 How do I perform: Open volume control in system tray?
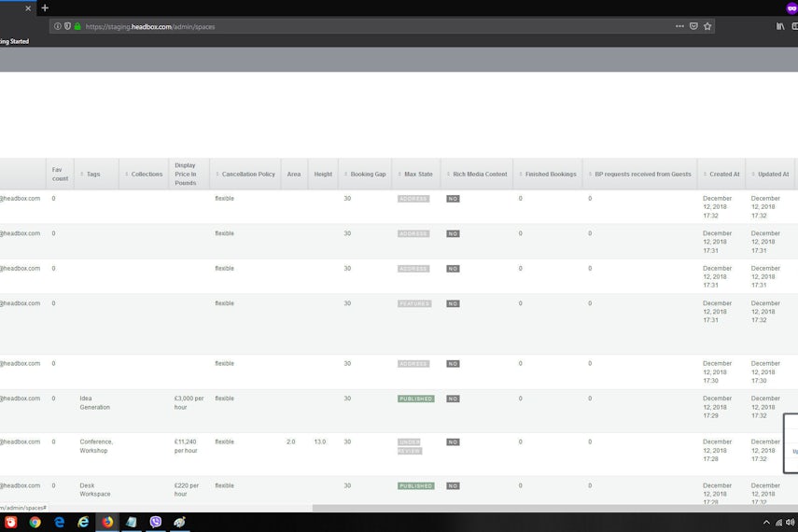[791, 523]
